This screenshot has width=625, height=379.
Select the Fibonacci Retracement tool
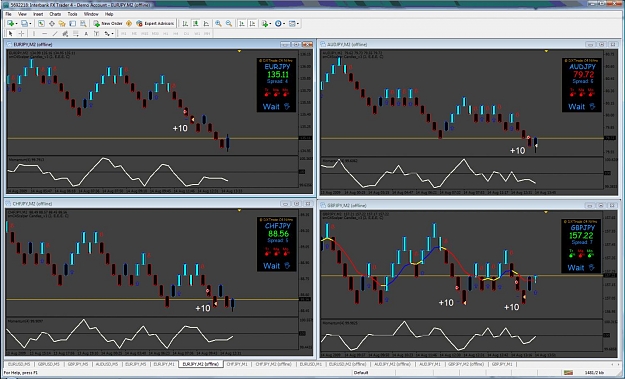click(75, 33)
